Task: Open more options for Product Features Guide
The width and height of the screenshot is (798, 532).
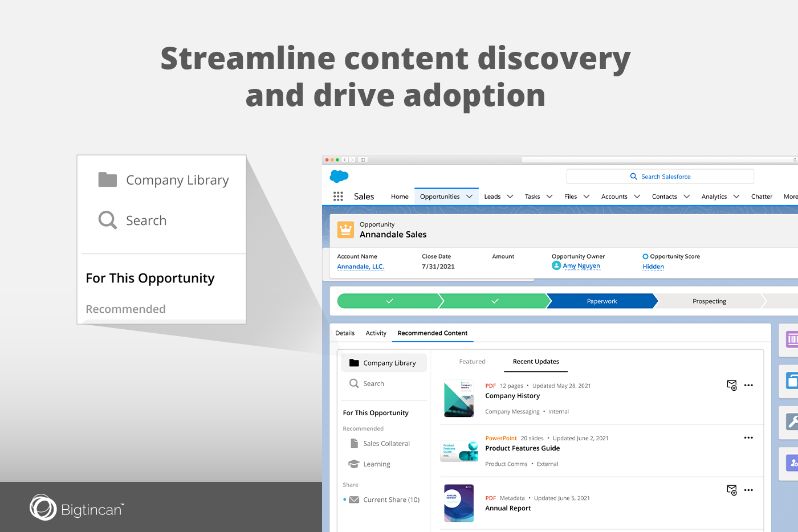Action: pyautogui.click(x=748, y=438)
